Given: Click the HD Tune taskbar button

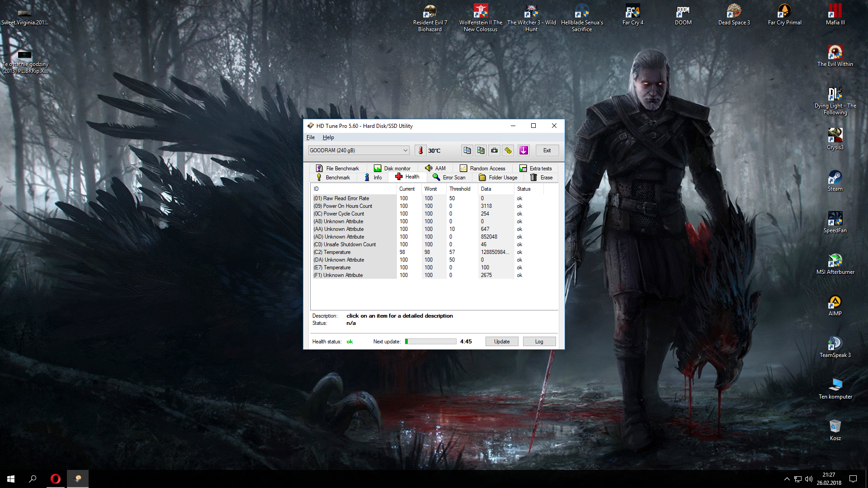Looking at the screenshot, I should (78, 479).
